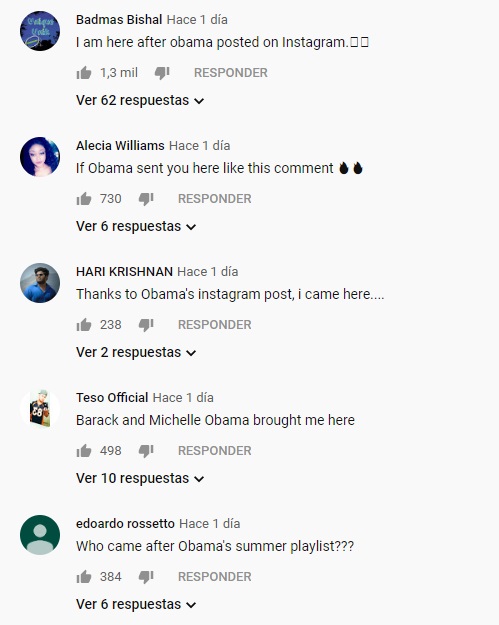The height and width of the screenshot is (625, 499).
Task: Show replies under Alecia Williams' comment
Action: point(136,226)
